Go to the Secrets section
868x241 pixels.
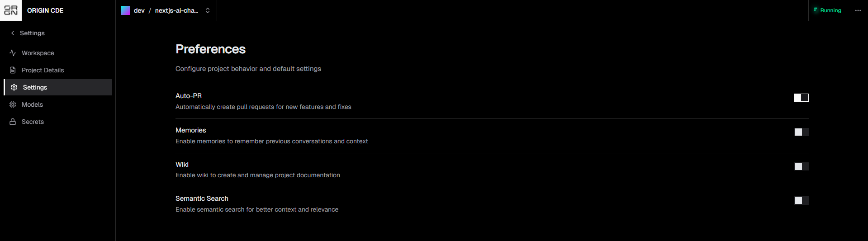(33, 122)
